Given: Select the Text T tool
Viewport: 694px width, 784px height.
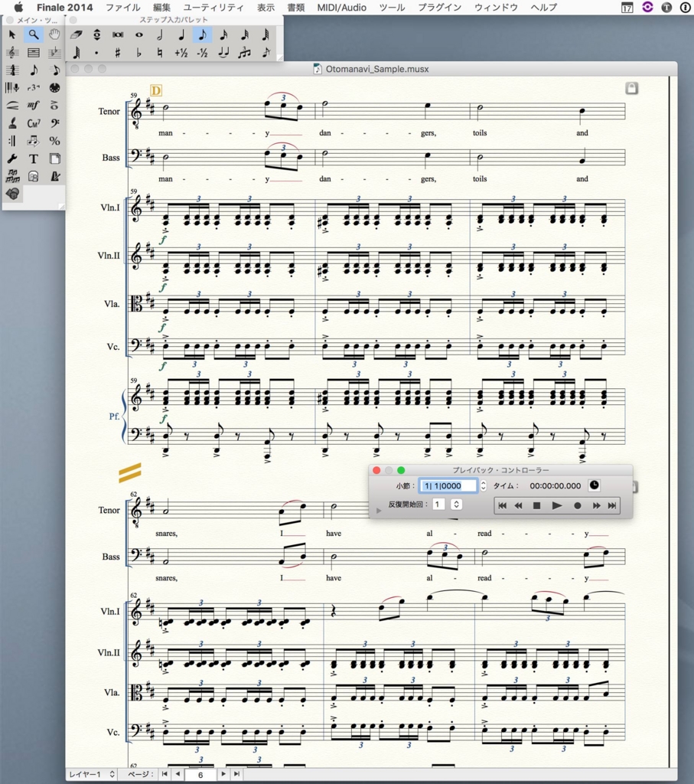Looking at the screenshot, I should pyautogui.click(x=34, y=159).
